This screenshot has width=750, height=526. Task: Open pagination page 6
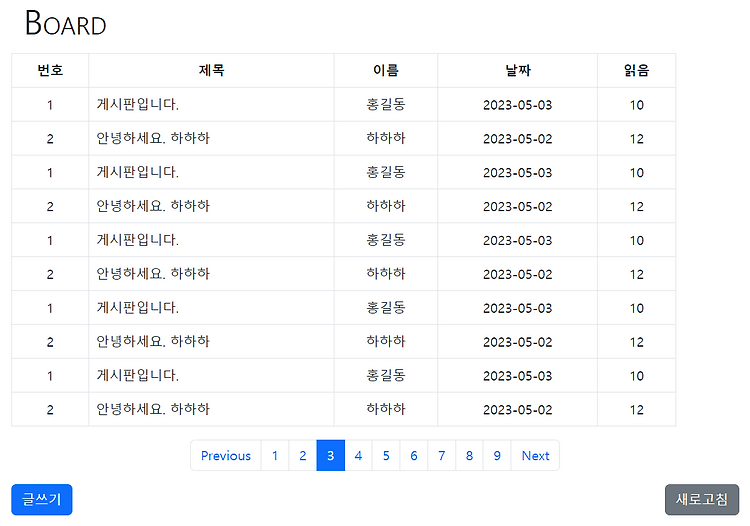(414, 455)
